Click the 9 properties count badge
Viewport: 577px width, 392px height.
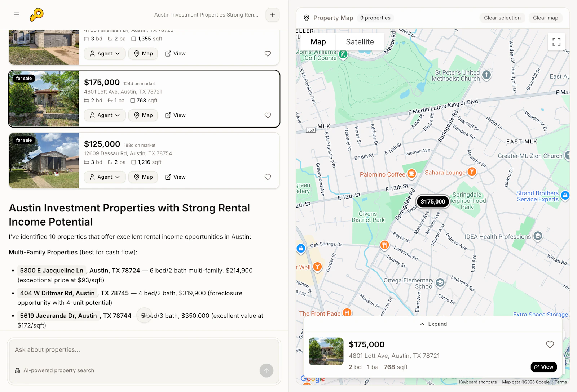point(375,18)
